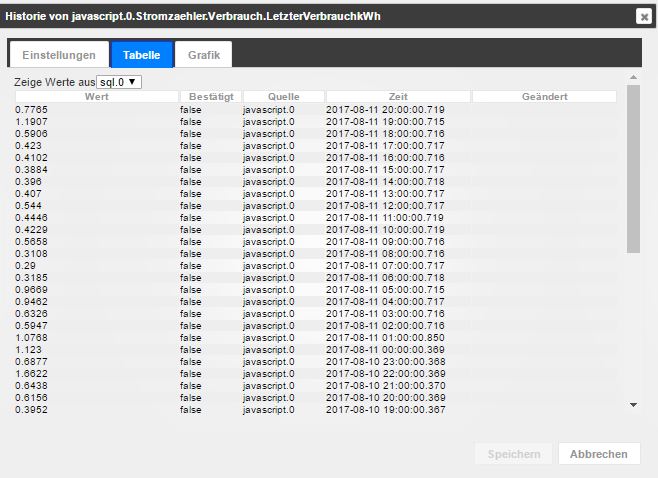This screenshot has width=658, height=478.
Task: Click timestamp 2017-08-10 20:00:00.369
Action: click(x=386, y=397)
